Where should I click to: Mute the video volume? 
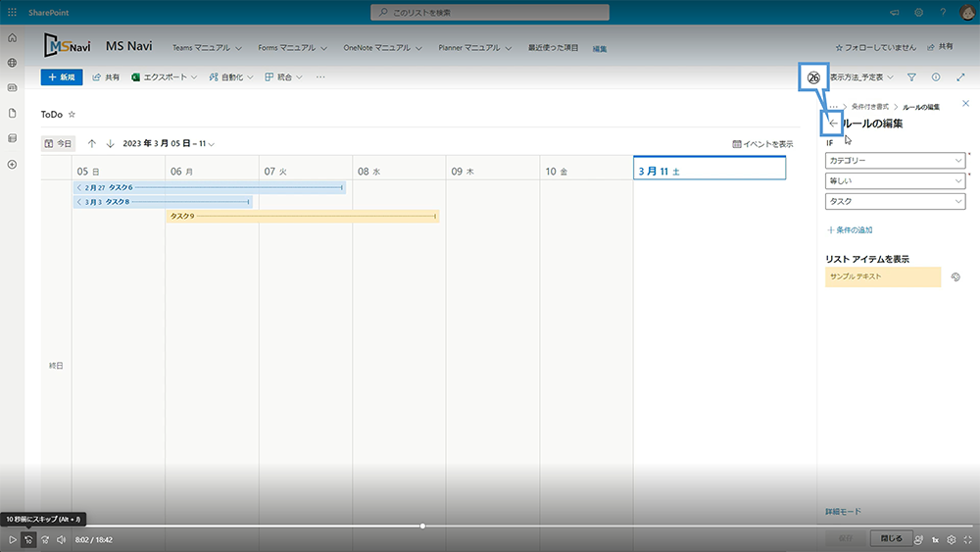61,539
